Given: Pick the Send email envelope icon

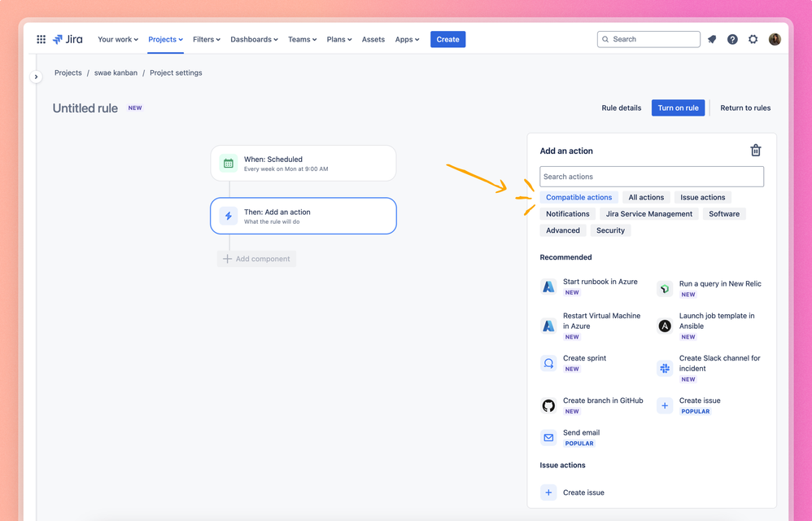Looking at the screenshot, I should (548, 438).
